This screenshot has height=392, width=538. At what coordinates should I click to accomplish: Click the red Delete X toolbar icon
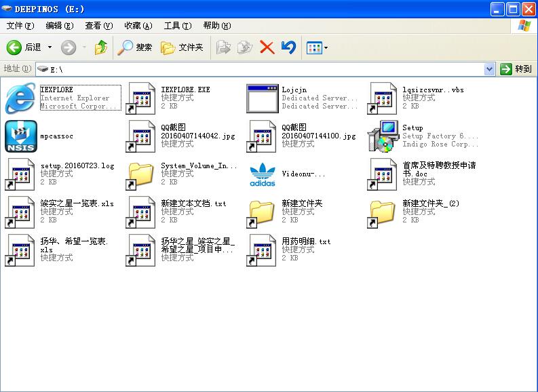coord(267,47)
